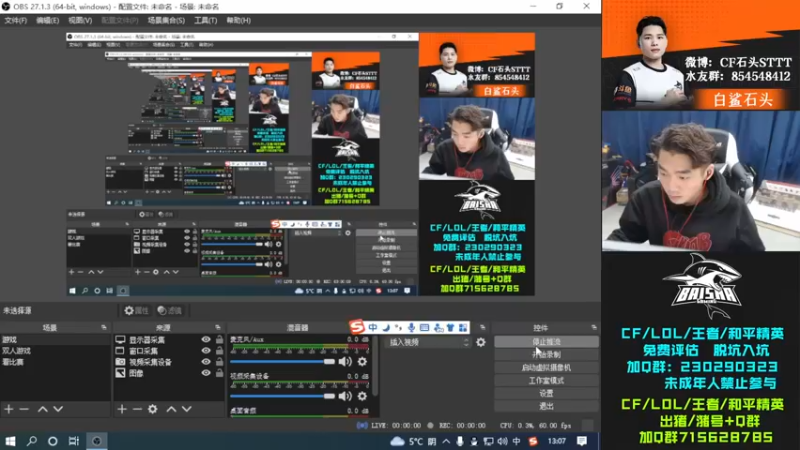Move scene up with arrow icon
This screenshot has width=800, height=450.
(x=43, y=409)
